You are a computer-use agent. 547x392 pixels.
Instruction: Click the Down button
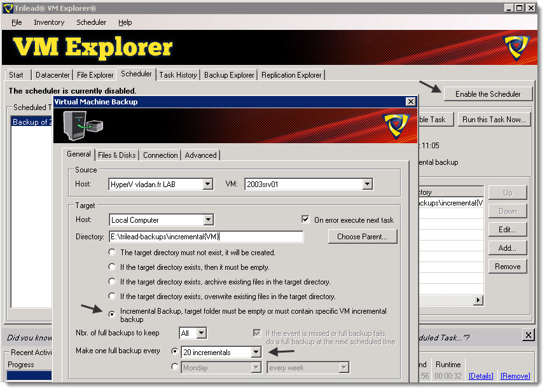coord(507,211)
